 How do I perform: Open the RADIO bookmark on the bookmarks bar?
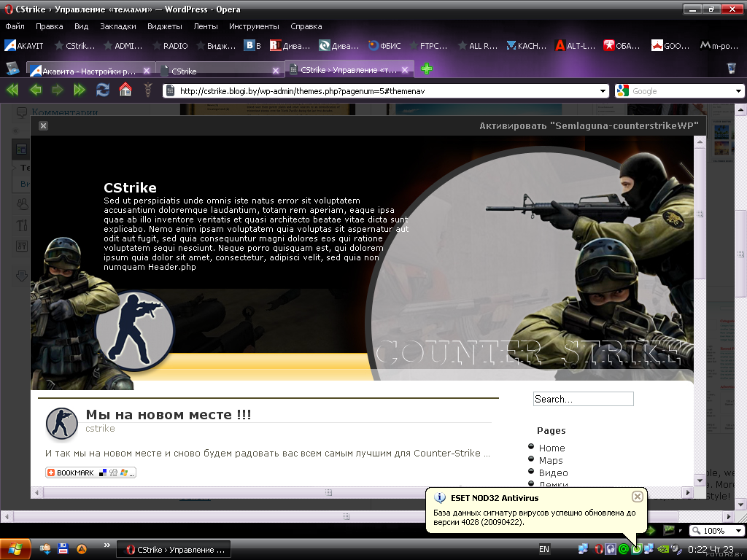(170, 46)
